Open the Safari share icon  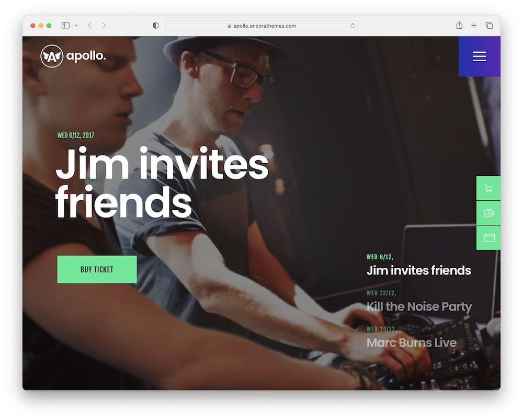point(459,25)
